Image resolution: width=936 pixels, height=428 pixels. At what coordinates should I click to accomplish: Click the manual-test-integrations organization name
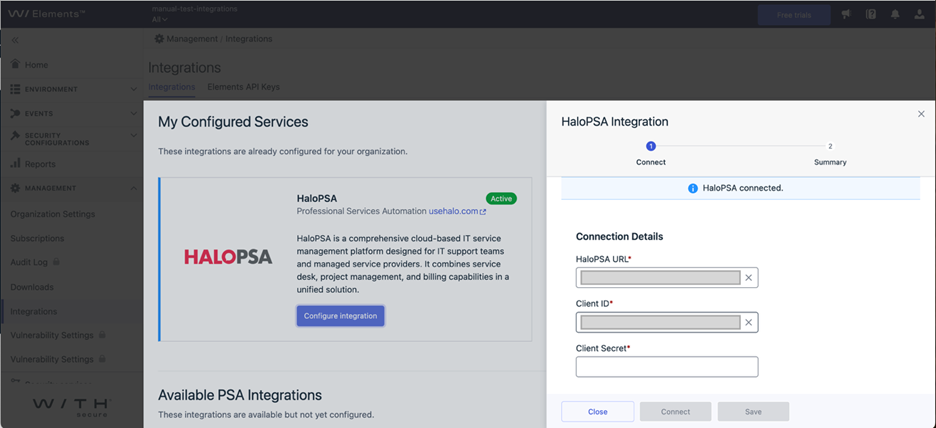[x=195, y=9]
